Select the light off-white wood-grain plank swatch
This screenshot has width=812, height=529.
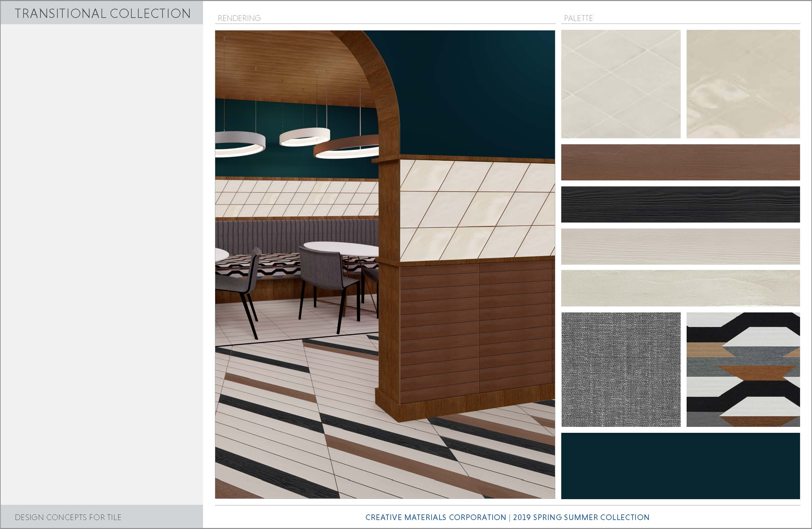click(x=680, y=247)
